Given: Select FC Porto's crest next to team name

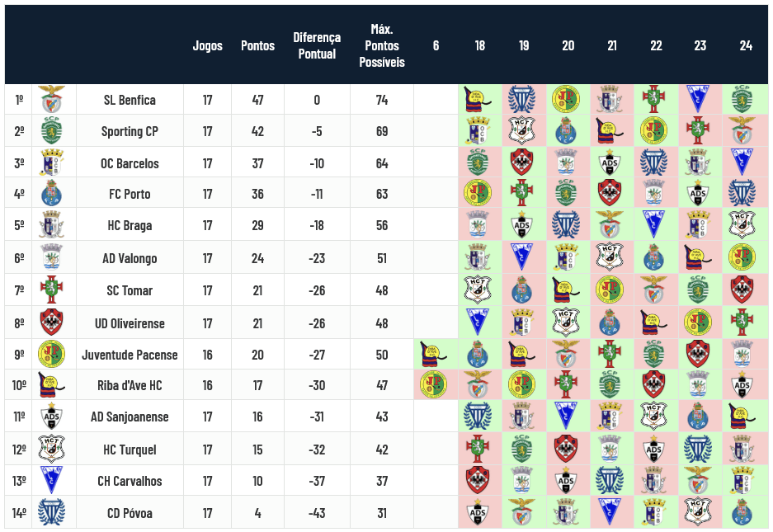Looking at the screenshot, I should click(x=54, y=194).
